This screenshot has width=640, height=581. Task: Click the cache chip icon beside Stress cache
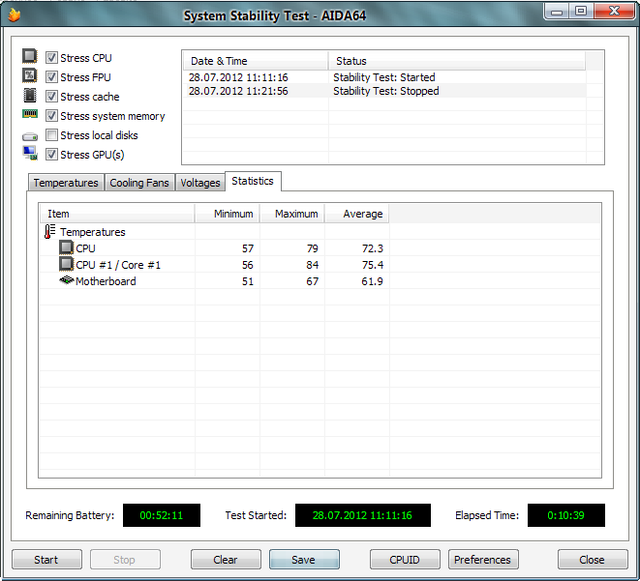click(30, 96)
